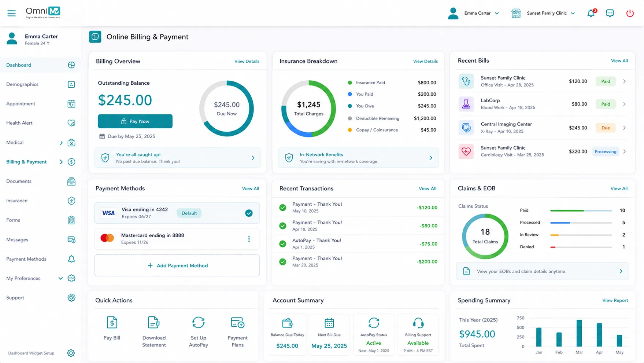Click the Payment Plans icon

click(x=237, y=323)
